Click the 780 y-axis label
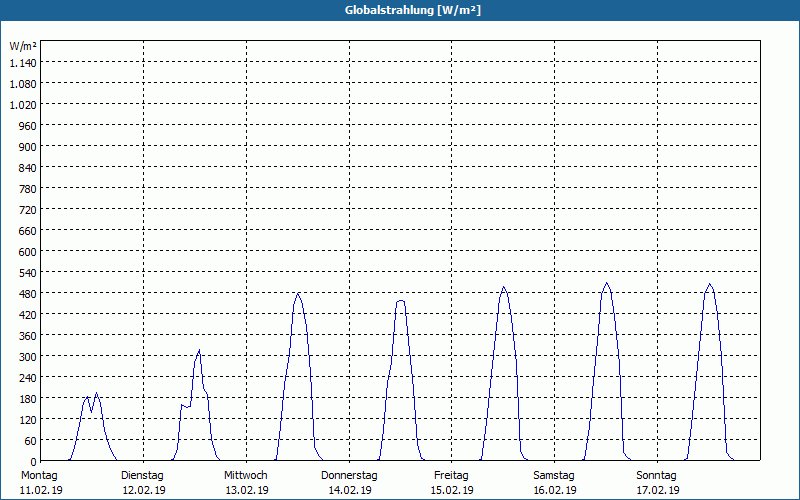Screen dimensions: 800x500 (28, 189)
